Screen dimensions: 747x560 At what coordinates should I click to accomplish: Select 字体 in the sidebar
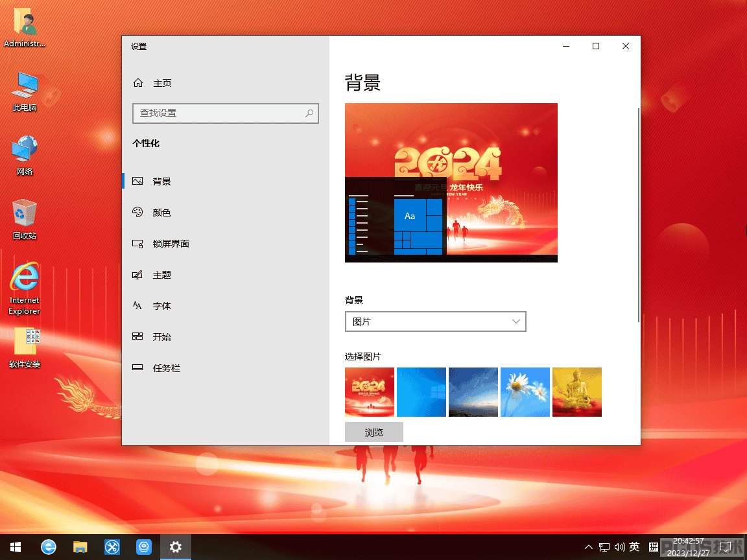226,306
